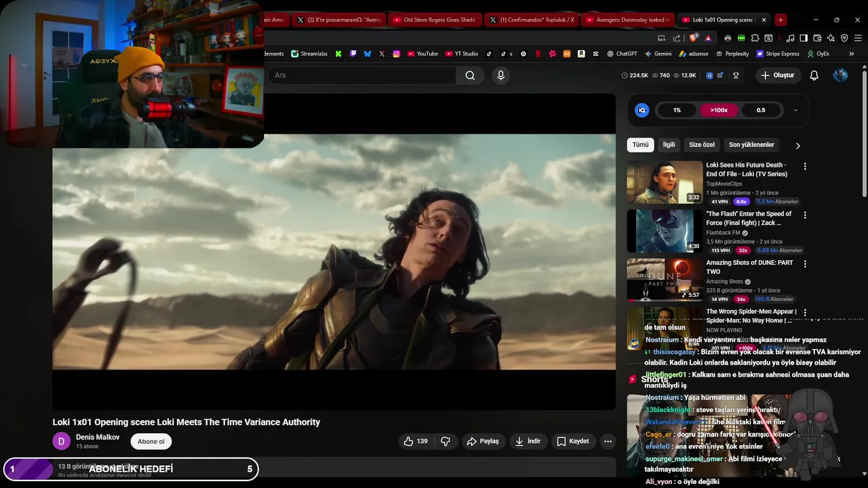Open the Denis Malkov channel link
The width and height of the screenshot is (868, 488).
(98, 437)
